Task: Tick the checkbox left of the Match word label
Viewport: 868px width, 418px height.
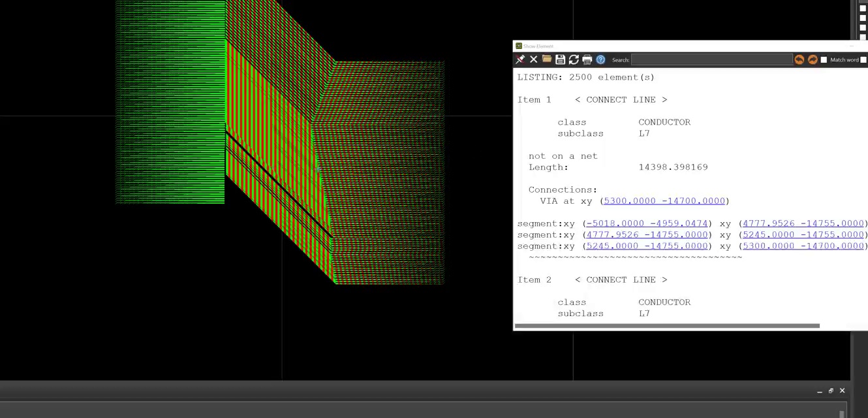Action: tap(824, 60)
